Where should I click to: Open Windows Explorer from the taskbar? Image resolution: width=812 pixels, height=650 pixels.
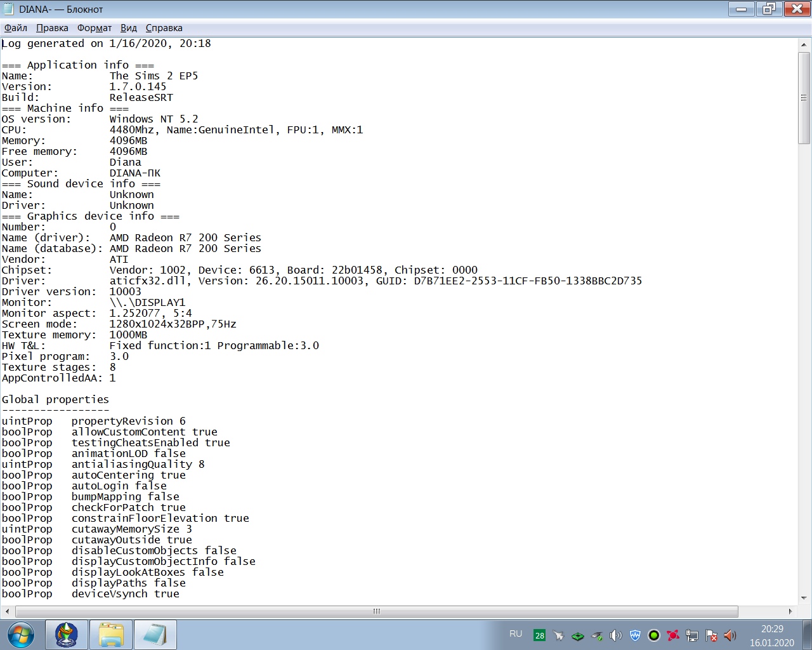coord(111,635)
